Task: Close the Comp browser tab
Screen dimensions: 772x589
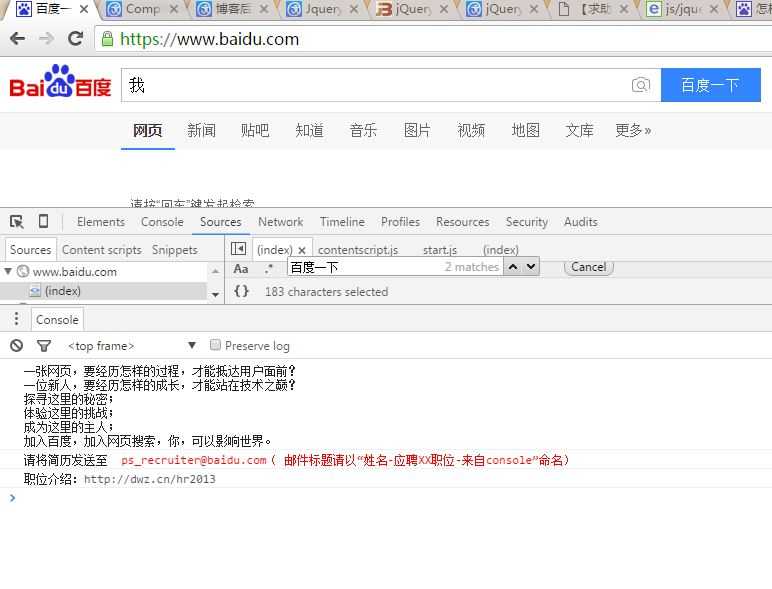Action: tap(173, 9)
